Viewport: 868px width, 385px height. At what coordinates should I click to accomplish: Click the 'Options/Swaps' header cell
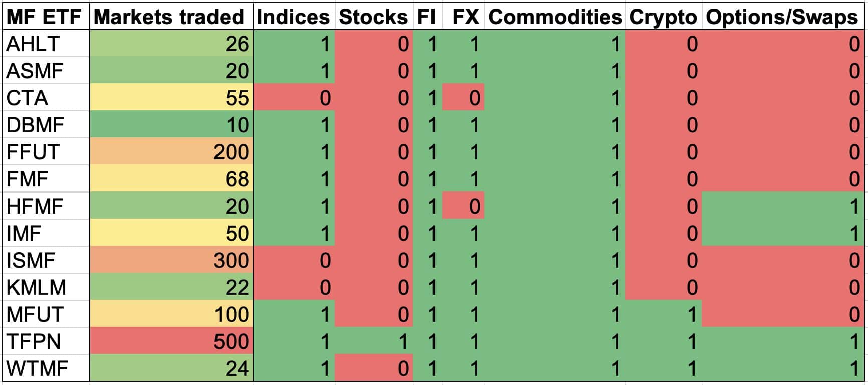782,17
